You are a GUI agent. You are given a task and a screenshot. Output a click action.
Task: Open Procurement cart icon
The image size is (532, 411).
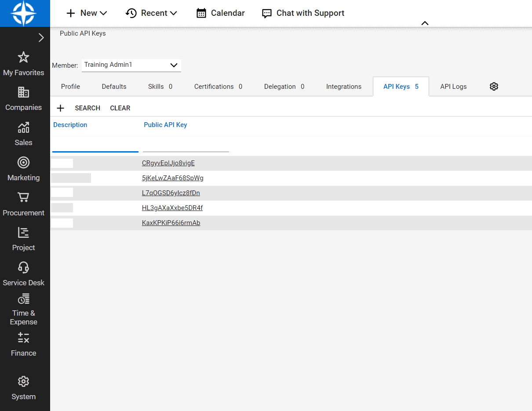pyautogui.click(x=23, y=197)
